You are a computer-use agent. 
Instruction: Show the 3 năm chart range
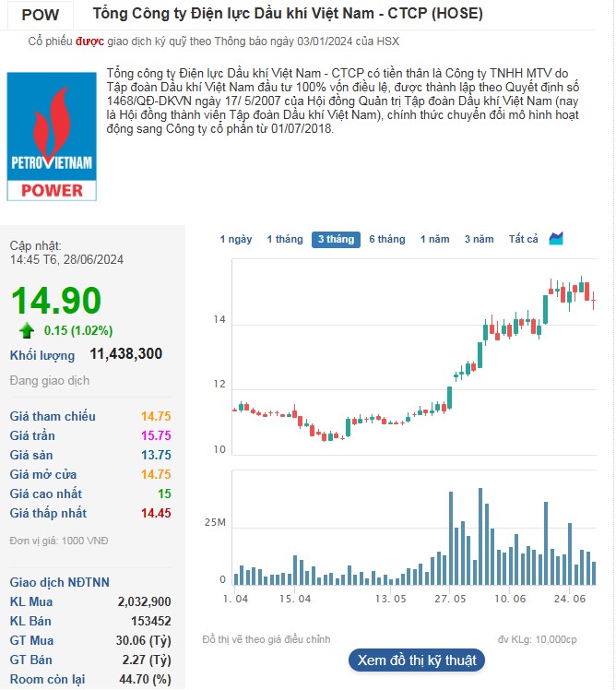tap(479, 239)
